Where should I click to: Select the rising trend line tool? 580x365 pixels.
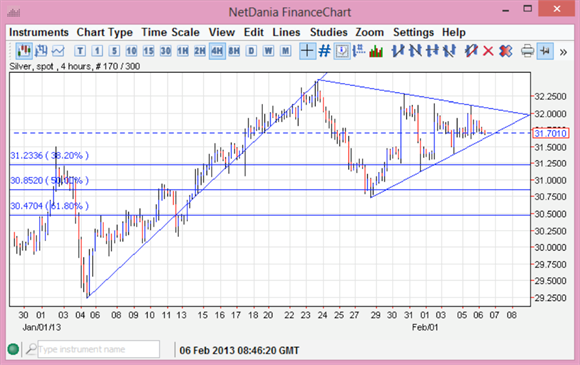398,51
